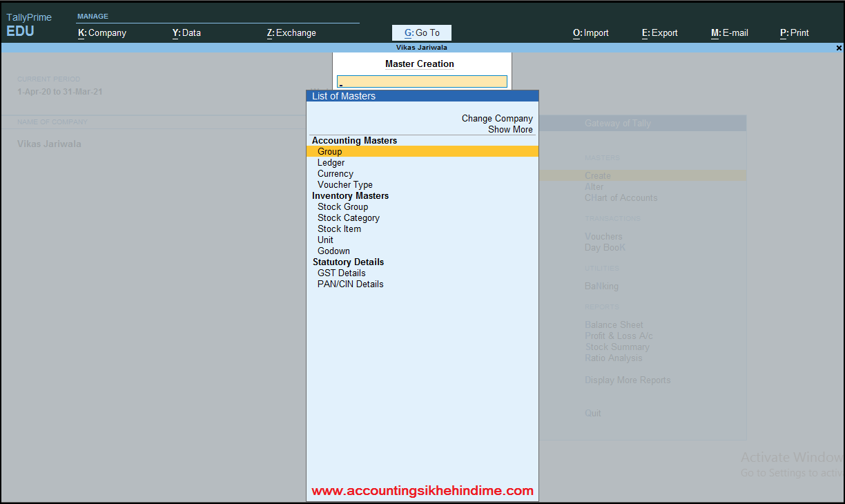Click Show More in List of Masters

[510, 129]
